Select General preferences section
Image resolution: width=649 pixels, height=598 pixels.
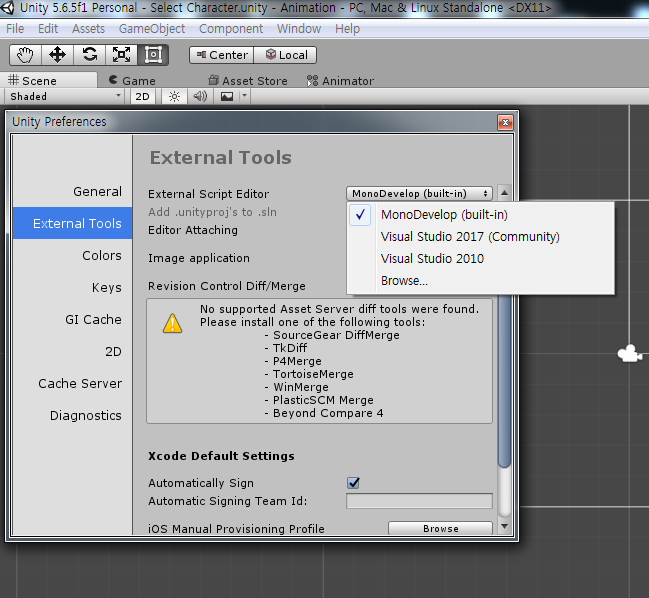[72, 192]
